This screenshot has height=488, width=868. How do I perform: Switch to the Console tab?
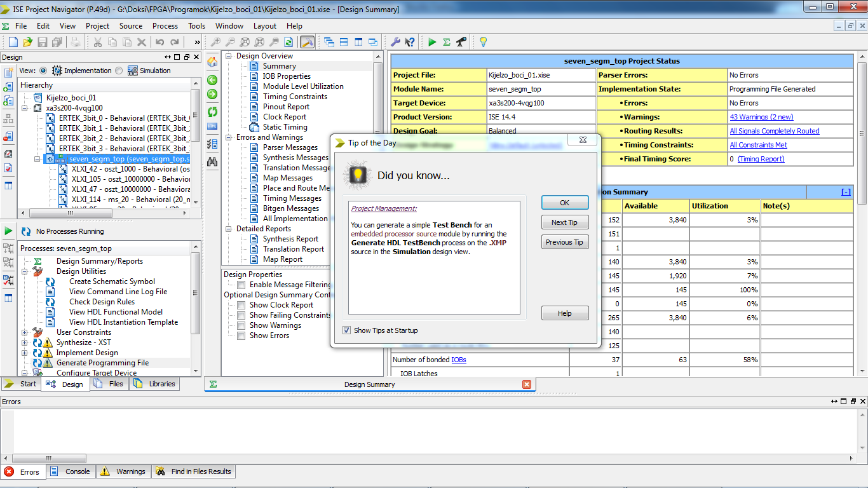coord(71,471)
